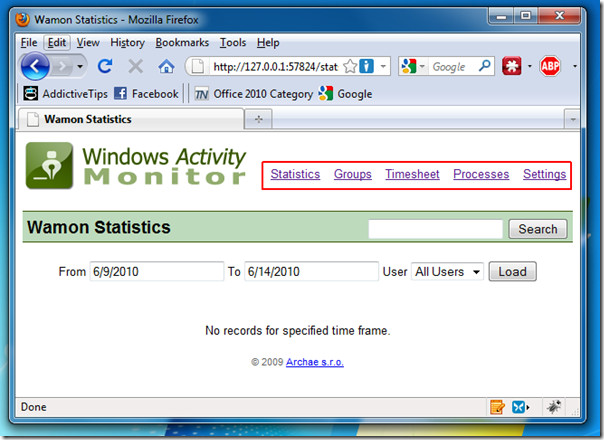Select the Wamon Statistics tab
This screenshot has width=604, height=440.
[x=131, y=119]
